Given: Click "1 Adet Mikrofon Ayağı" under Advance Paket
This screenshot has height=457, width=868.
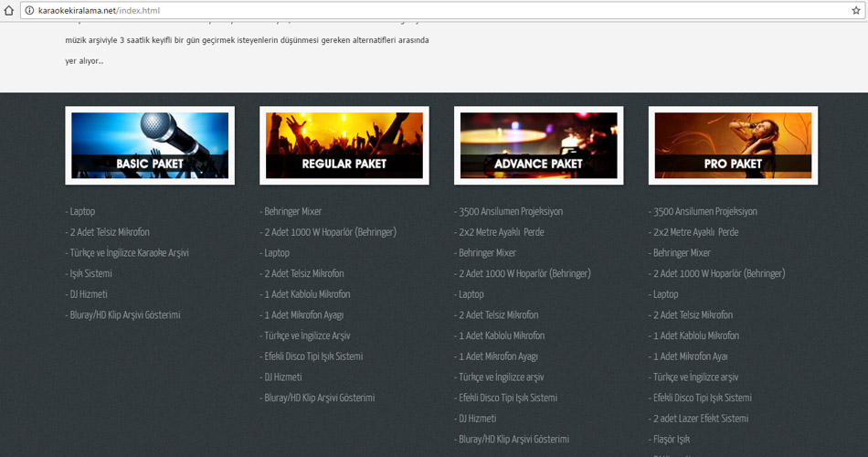Looking at the screenshot, I should point(496,356).
